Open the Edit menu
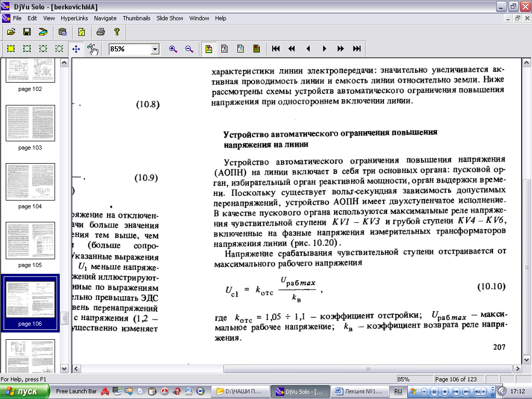The image size is (532, 399). pyautogui.click(x=32, y=18)
